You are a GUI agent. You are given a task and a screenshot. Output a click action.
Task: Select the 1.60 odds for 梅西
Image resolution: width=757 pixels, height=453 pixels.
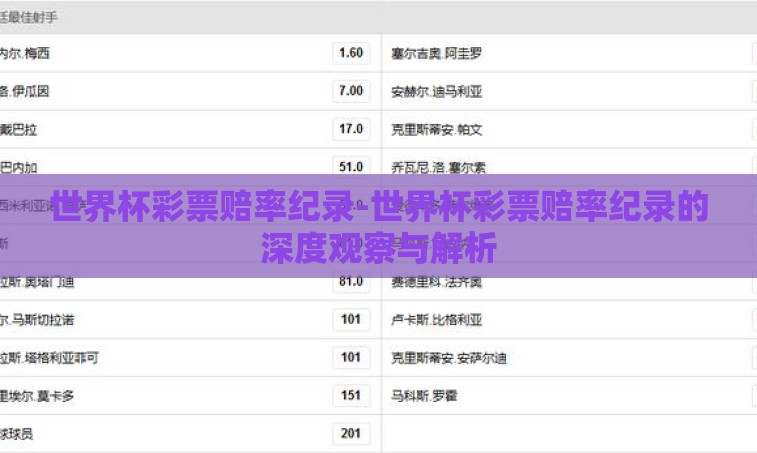(351, 53)
